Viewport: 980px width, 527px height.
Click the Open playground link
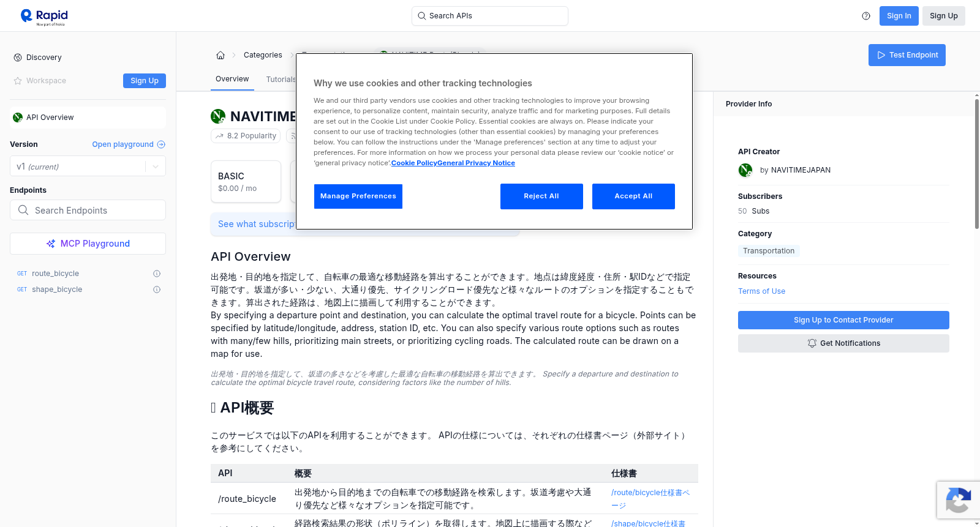pos(129,144)
